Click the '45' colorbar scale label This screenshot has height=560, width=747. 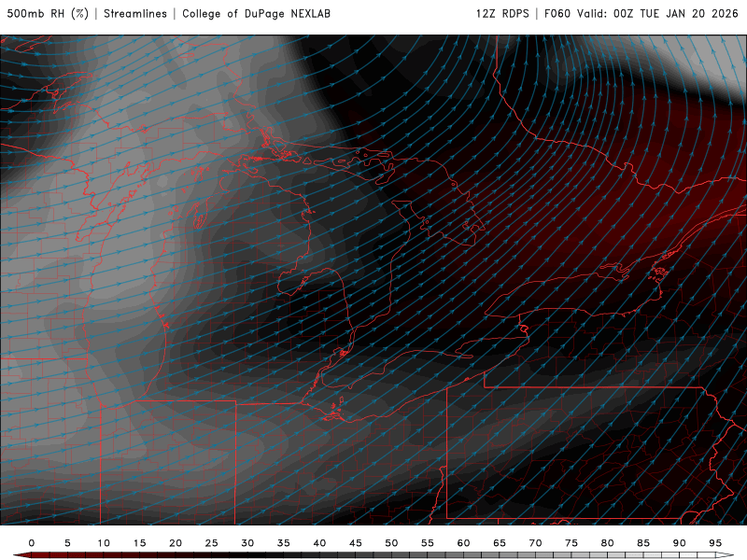coord(356,543)
